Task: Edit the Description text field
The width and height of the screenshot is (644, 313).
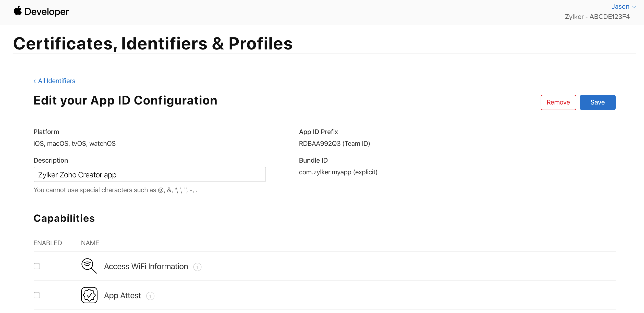Action: click(x=150, y=174)
